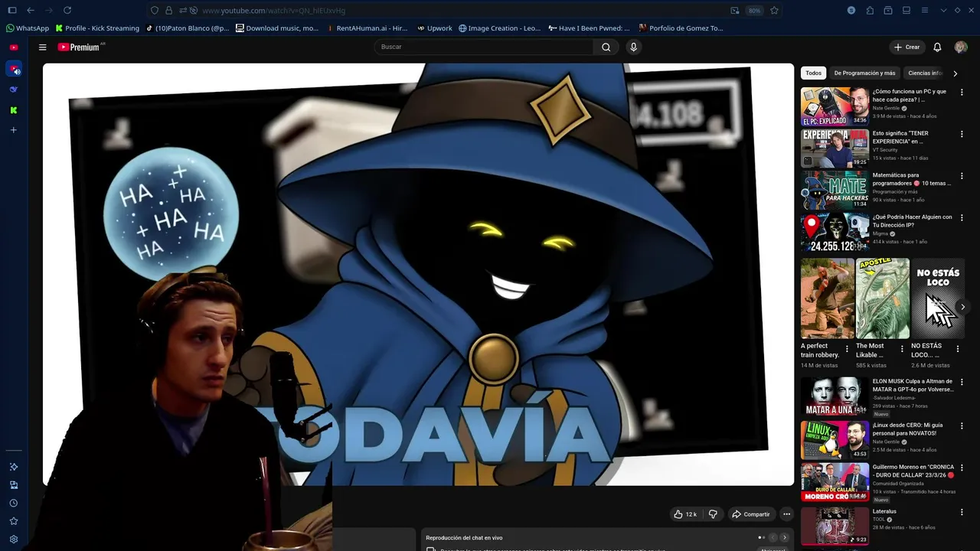
Task: Open the Lateralus video thumbnail
Action: (835, 526)
